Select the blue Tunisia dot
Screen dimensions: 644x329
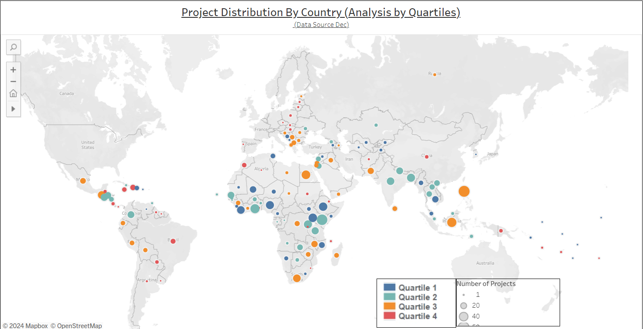[x=273, y=156]
